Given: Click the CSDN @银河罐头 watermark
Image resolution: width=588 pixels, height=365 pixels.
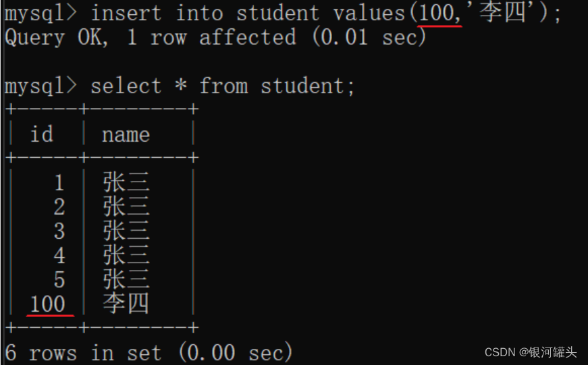Looking at the screenshot, I should pyautogui.click(x=530, y=352).
